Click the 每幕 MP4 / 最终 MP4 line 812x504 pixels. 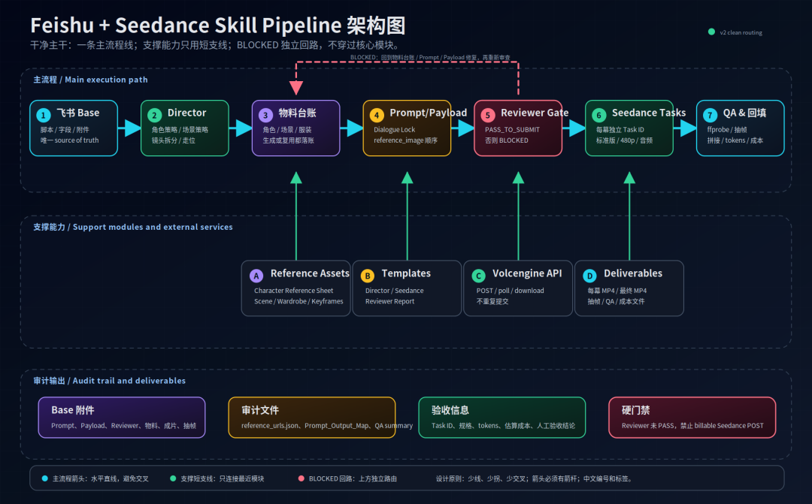[x=617, y=291]
